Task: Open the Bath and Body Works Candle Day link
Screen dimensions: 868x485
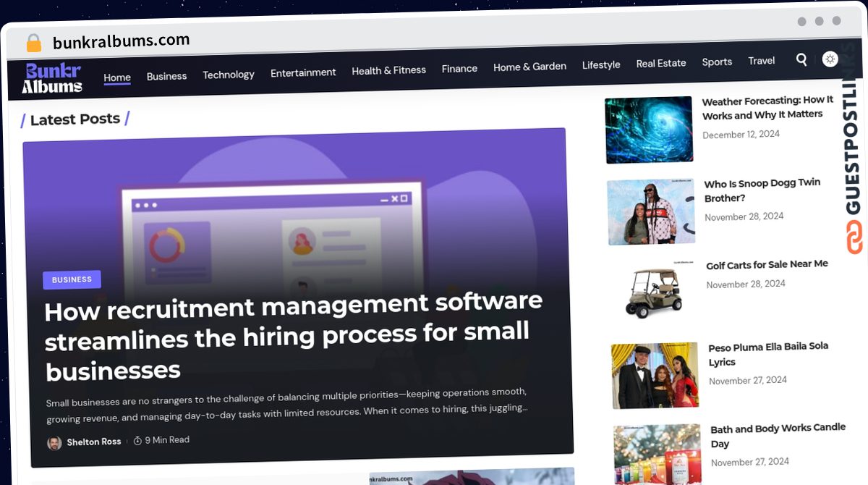Action: click(x=778, y=436)
